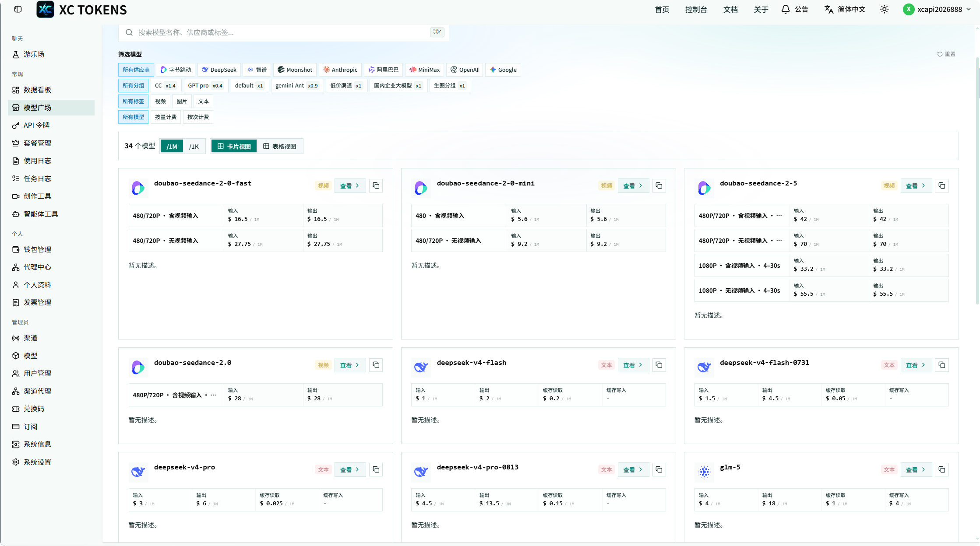Filter models by 按次计费 billing
Image resolution: width=980 pixels, height=546 pixels.
[198, 117]
